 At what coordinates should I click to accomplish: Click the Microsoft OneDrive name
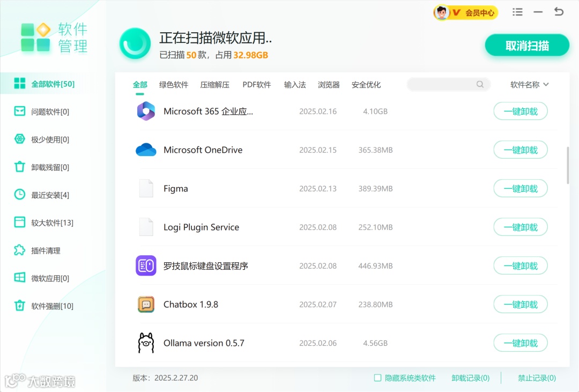point(203,150)
